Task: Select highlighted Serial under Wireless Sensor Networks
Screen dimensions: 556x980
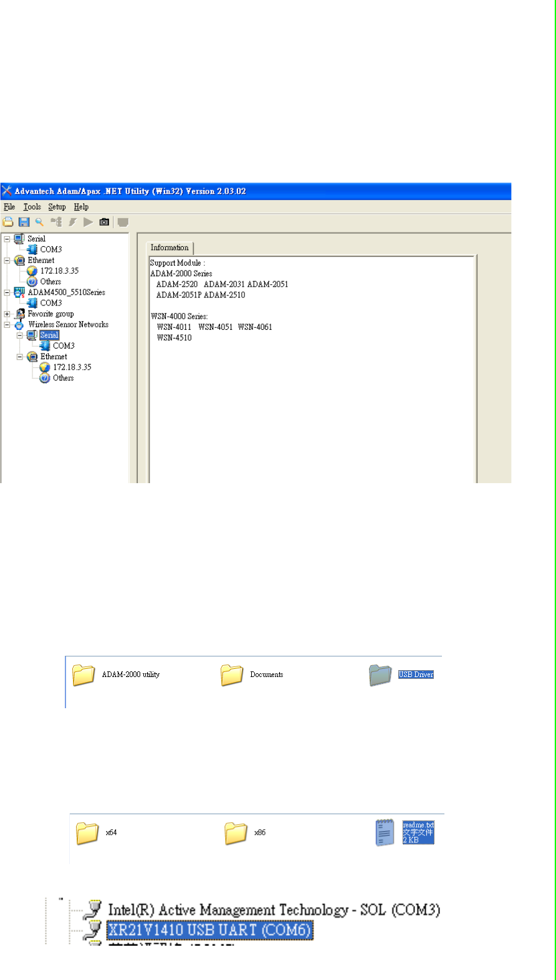Action: click(49, 335)
